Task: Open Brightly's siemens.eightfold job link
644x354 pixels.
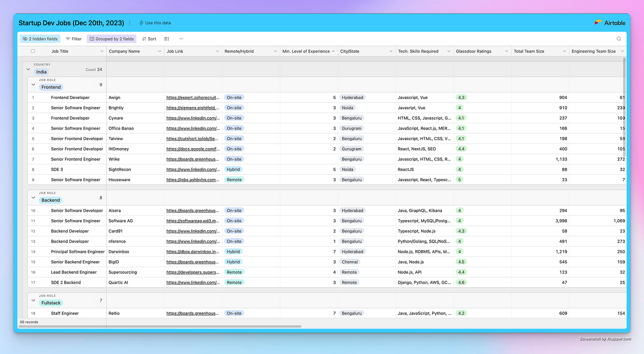Action: (x=193, y=108)
